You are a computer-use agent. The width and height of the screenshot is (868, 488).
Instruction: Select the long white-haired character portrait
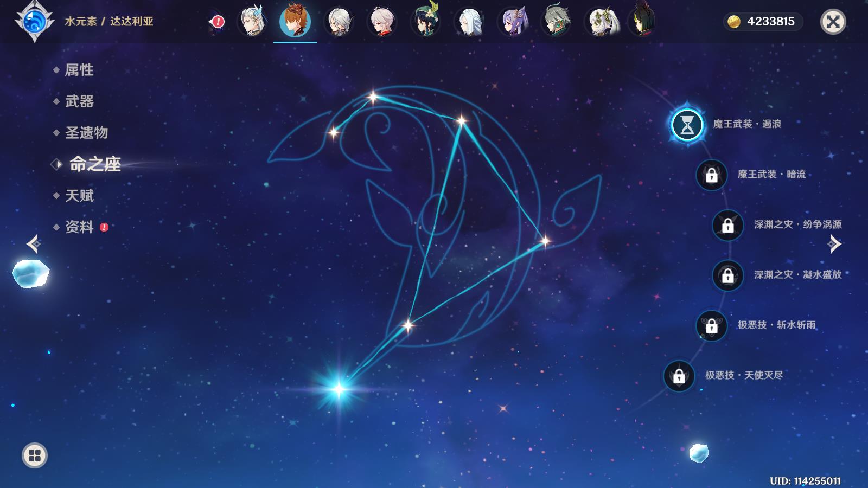tap(469, 22)
